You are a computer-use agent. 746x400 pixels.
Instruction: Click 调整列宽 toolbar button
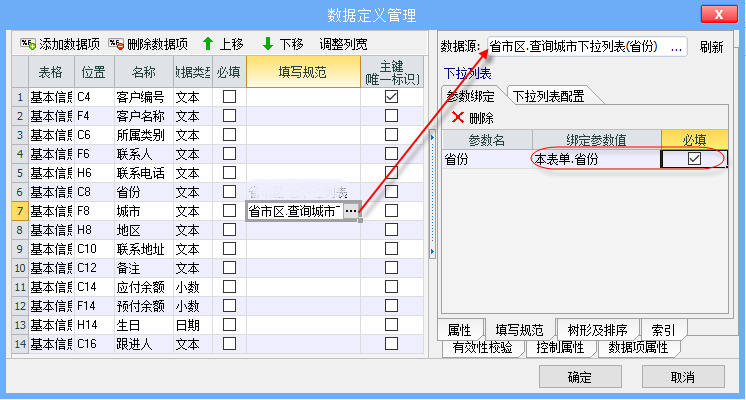coord(343,44)
